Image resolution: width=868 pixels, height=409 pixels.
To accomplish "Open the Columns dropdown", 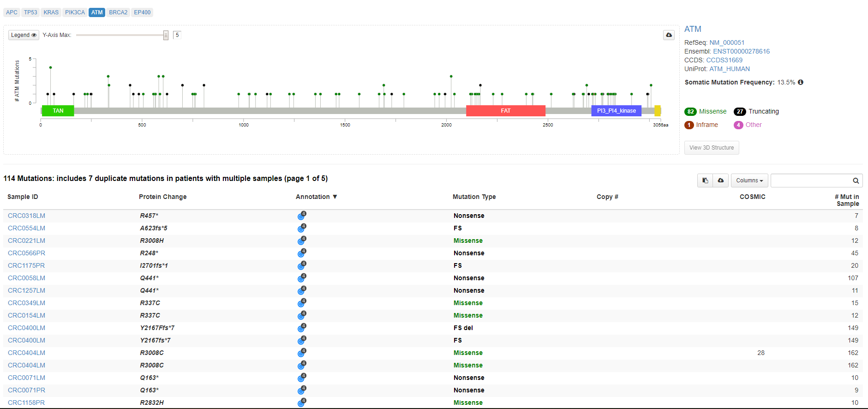I will click(x=749, y=180).
